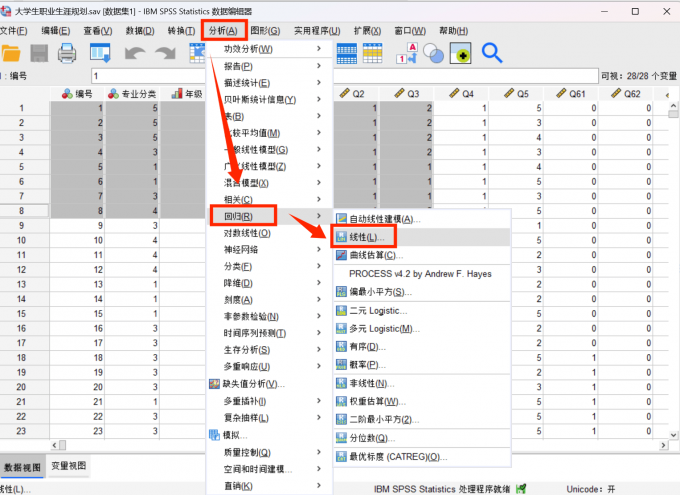The width and height of the screenshot is (680, 495).
Task: Select row header number 12
Action: [x=21, y=269]
